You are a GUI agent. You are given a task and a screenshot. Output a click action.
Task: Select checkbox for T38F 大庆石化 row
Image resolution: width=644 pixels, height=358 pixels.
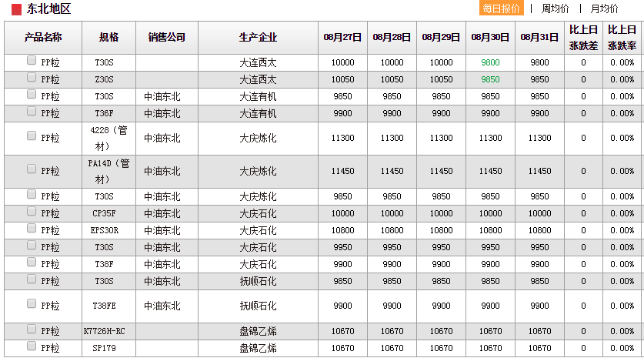pos(32,263)
